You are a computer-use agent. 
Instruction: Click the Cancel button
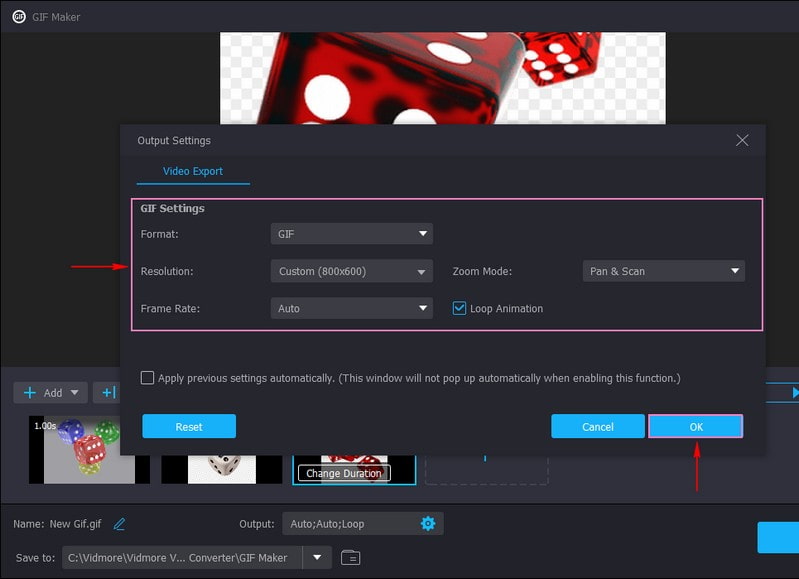coord(597,427)
